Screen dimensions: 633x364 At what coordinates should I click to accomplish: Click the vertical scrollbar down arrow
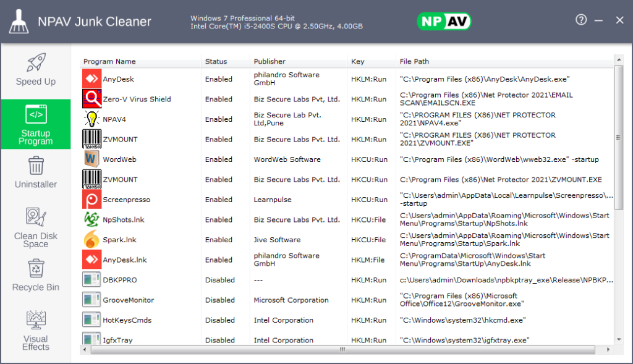(x=619, y=339)
